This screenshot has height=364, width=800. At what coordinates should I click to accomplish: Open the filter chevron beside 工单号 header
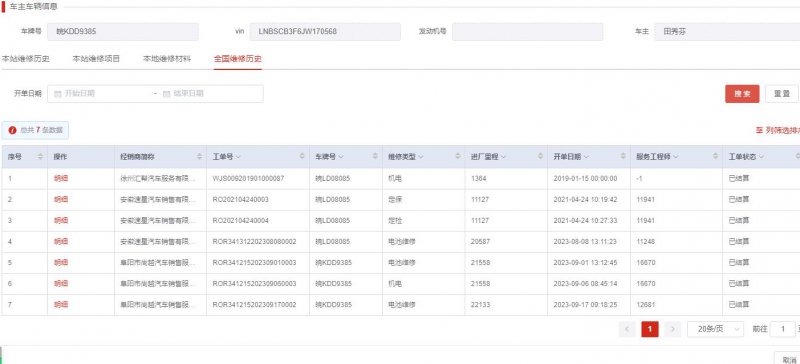coord(239,157)
